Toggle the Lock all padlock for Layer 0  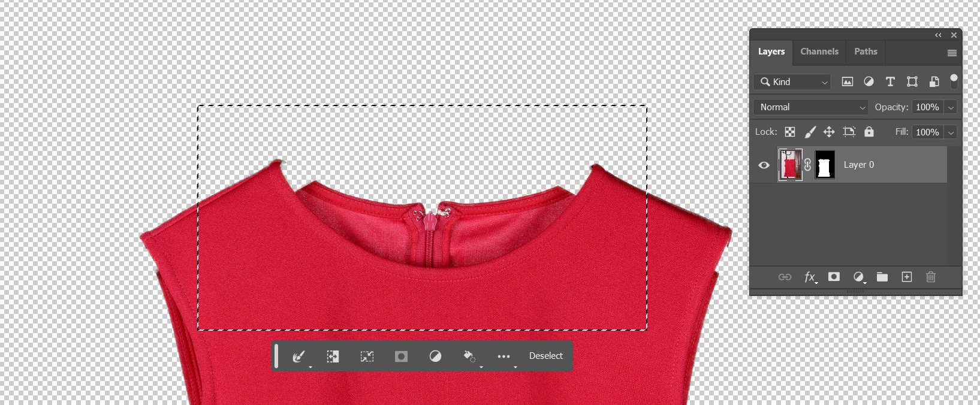(869, 132)
